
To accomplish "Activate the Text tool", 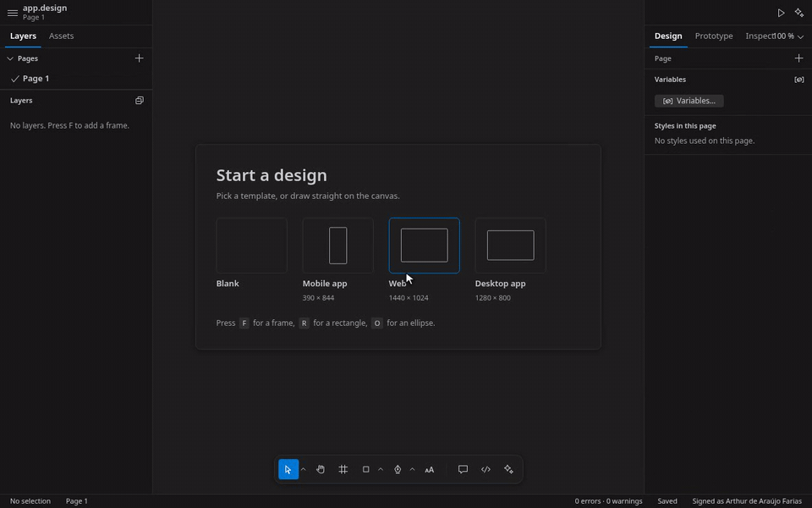I will pos(430,470).
